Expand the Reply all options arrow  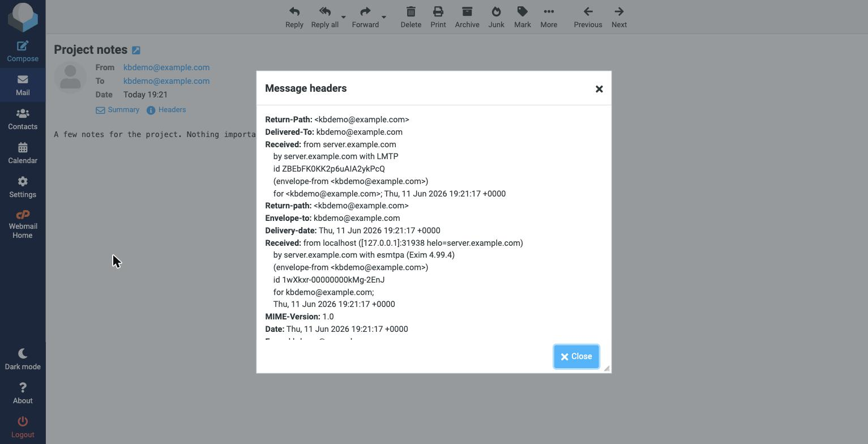[343, 17]
